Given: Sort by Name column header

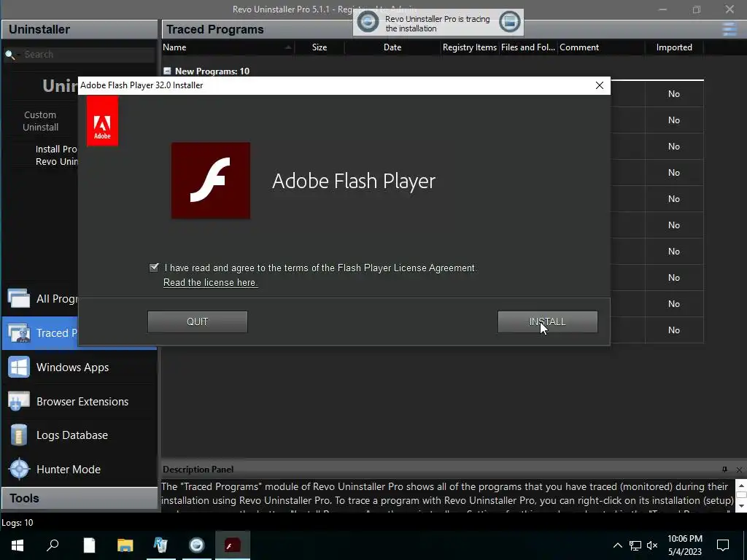Looking at the screenshot, I should click(x=228, y=47).
